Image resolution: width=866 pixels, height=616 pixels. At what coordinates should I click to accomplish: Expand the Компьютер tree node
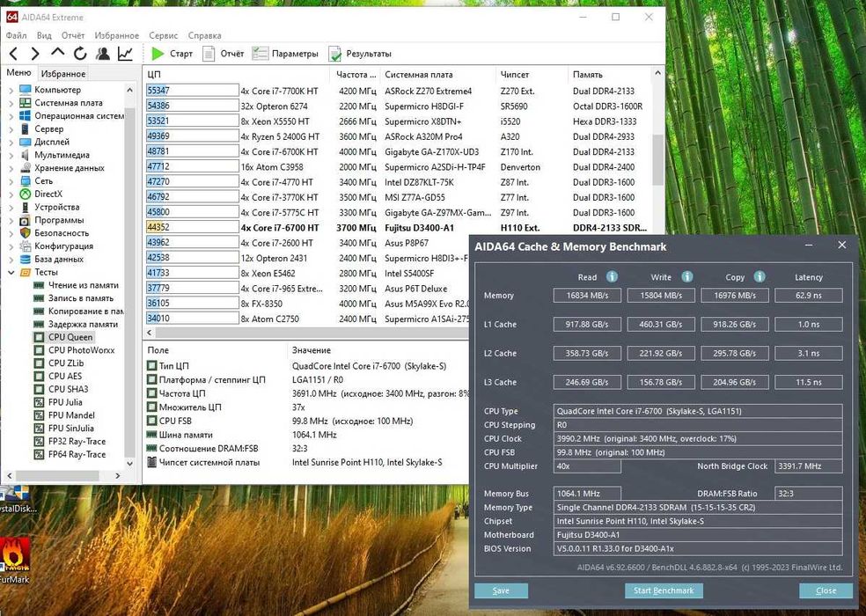pyautogui.click(x=11, y=90)
